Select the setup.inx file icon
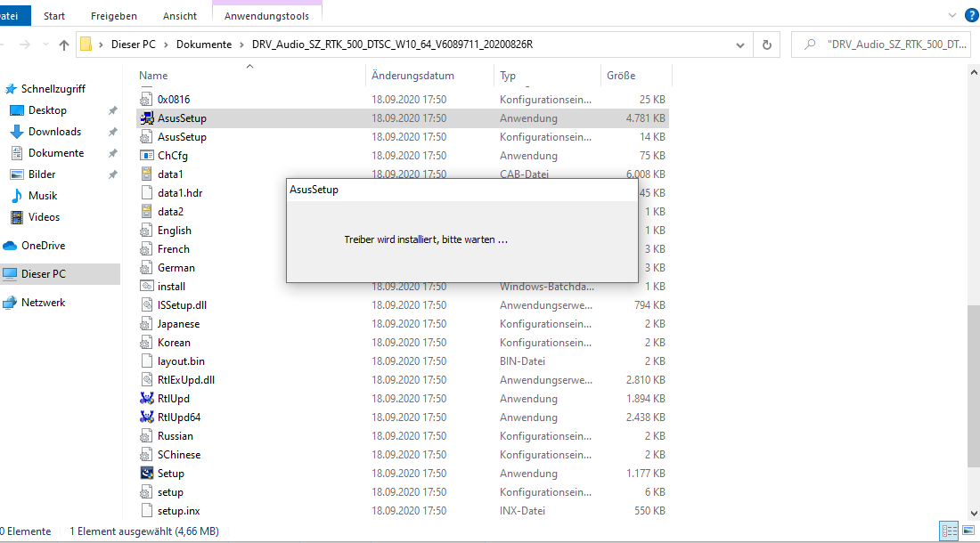Viewport: 980px width, 543px height. tap(147, 511)
